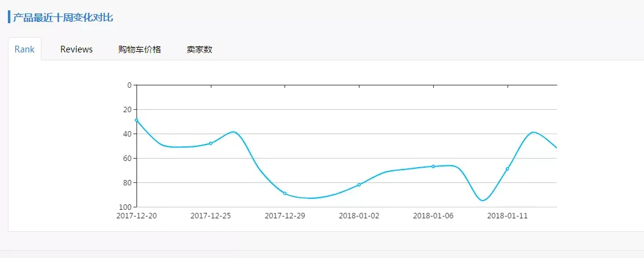Click the 100 label on the y-axis
644x258 pixels.
pyautogui.click(x=126, y=207)
